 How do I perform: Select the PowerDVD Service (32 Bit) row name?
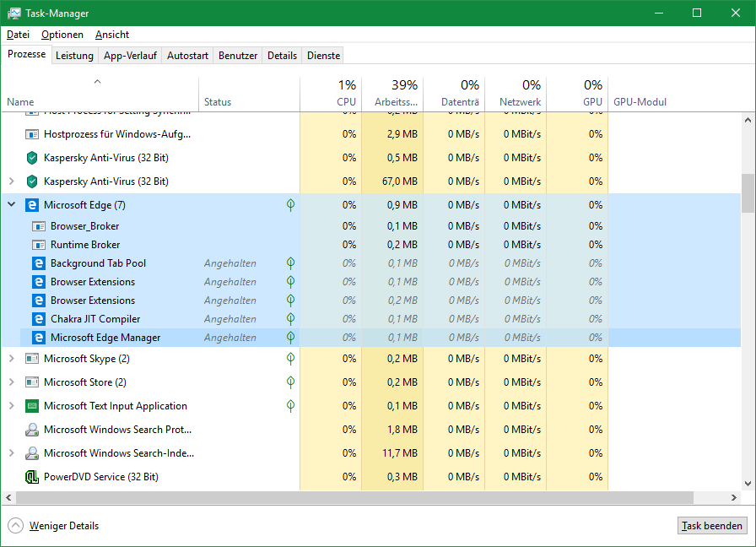(100, 477)
